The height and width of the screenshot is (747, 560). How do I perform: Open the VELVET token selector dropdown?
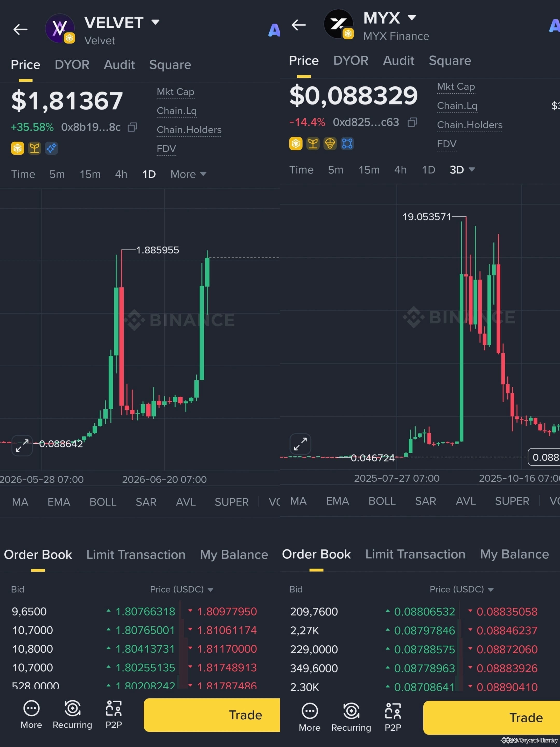click(x=155, y=22)
